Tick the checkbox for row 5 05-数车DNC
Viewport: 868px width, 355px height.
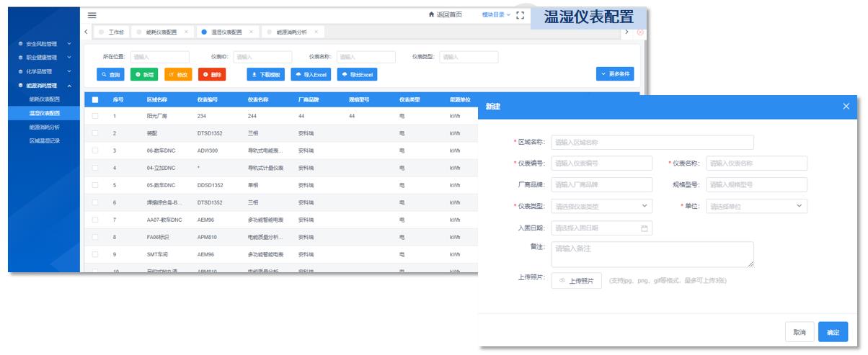coord(95,185)
